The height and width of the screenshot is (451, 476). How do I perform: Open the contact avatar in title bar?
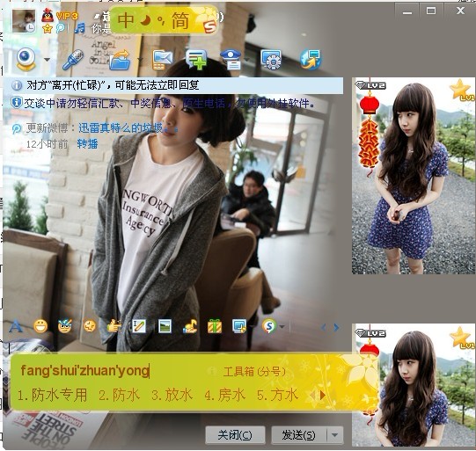24,20
